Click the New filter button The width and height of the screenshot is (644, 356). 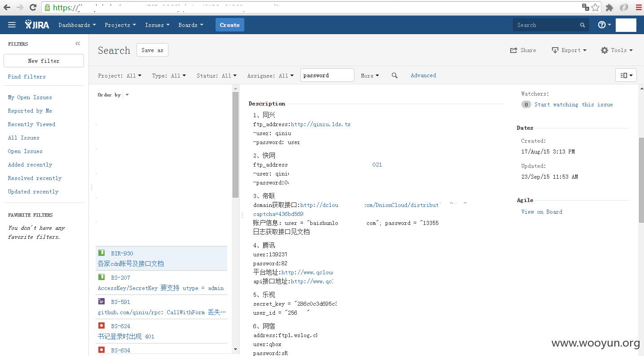[x=44, y=61]
